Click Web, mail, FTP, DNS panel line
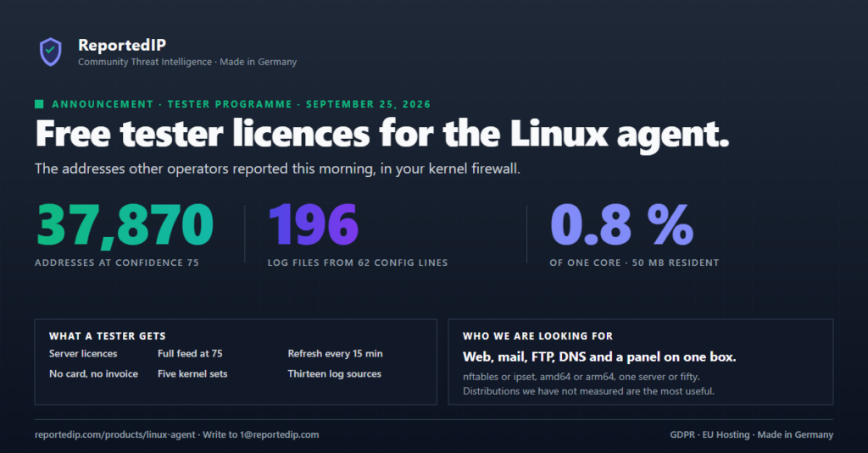Screen dimensions: 868x453 pos(599,357)
